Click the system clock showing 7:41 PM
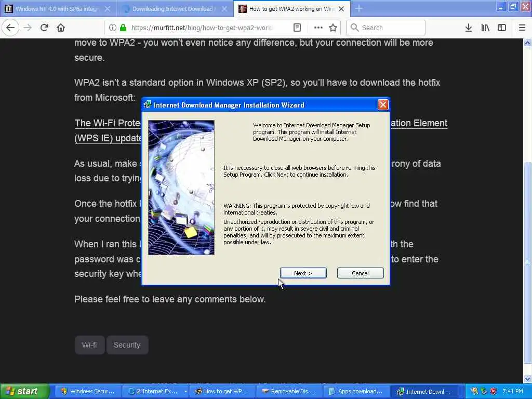 tap(513, 391)
